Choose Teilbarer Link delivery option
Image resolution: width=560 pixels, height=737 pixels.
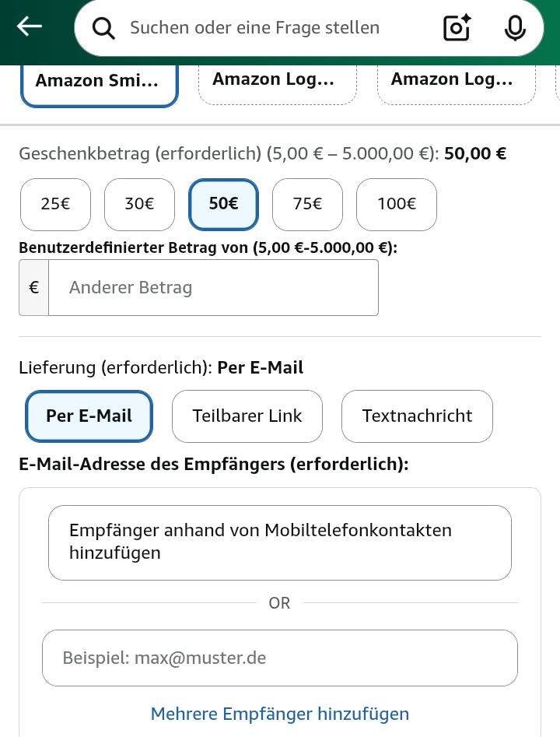[x=247, y=416]
